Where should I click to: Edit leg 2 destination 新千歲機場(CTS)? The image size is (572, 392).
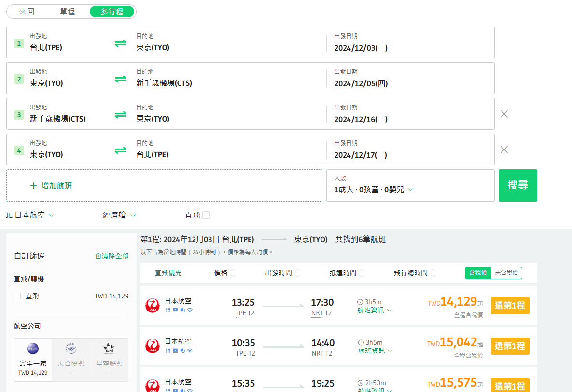click(164, 83)
